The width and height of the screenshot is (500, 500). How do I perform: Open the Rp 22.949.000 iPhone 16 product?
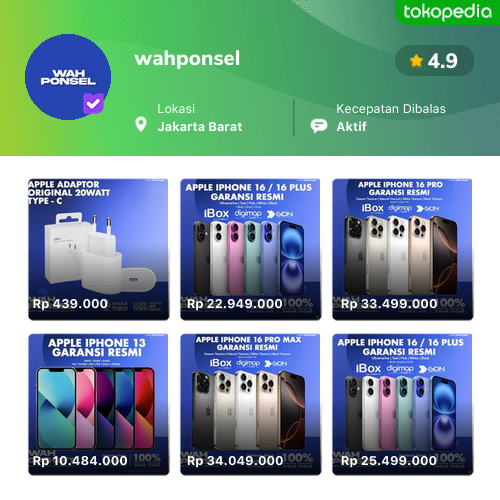[x=251, y=249]
